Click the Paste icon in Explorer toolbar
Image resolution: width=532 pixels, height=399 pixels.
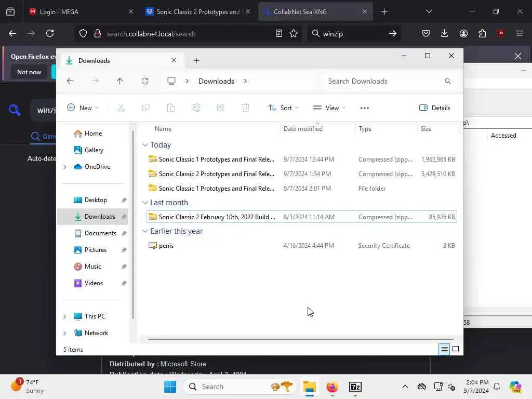[x=170, y=108]
